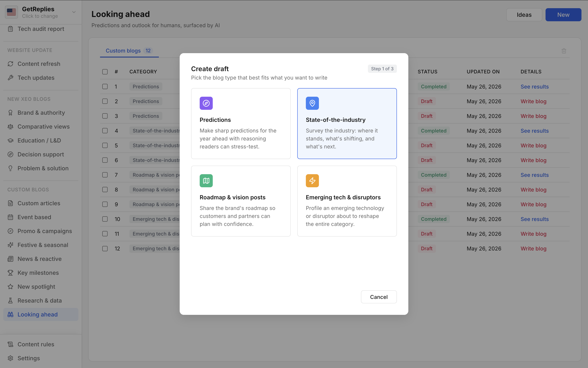The height and width of the screenshot is (368, 588).
Task: Select the State-of-the-industry card title
Action: coord(336,120)
